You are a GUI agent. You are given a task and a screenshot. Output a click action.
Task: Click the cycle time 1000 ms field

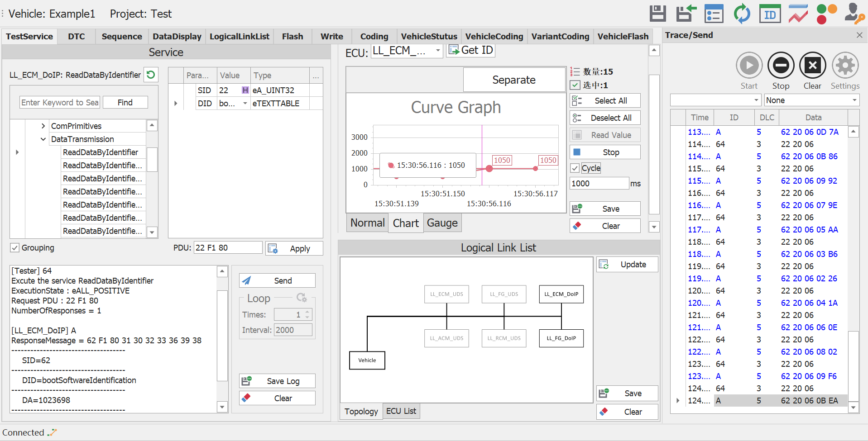point(599,183)
